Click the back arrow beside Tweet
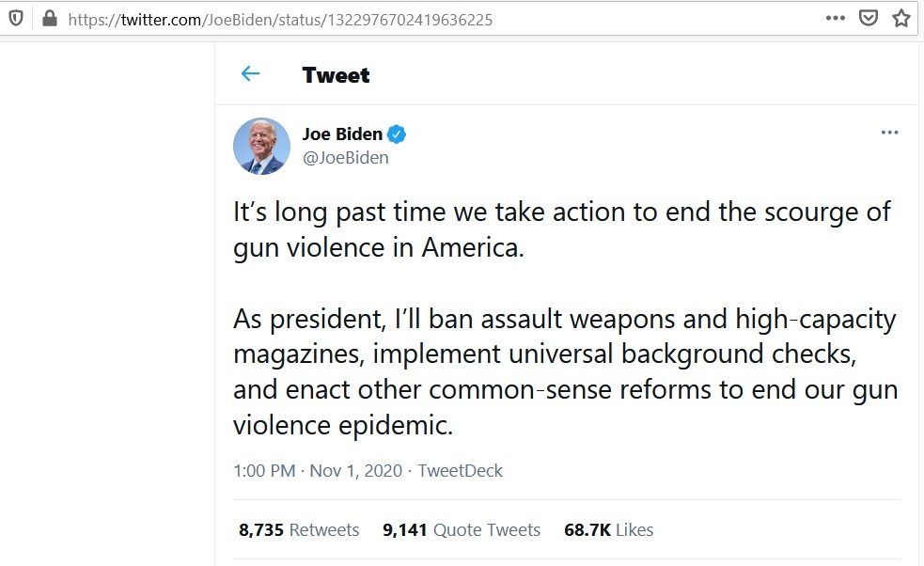 point(250,74)
